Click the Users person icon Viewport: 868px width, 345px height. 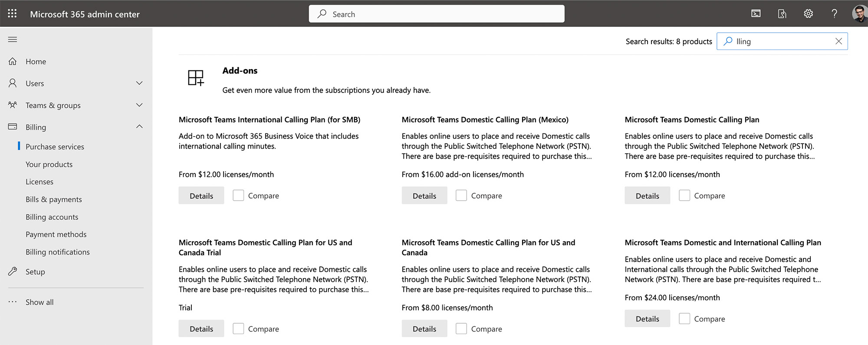pyautogui.click(x=13, y=83)
